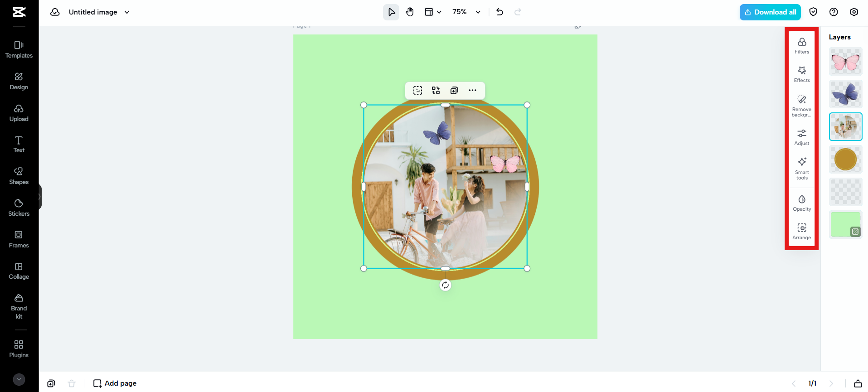Open the help question mark icon
The height and width of the screenshot is (392, 868).
tap(834, 12)
